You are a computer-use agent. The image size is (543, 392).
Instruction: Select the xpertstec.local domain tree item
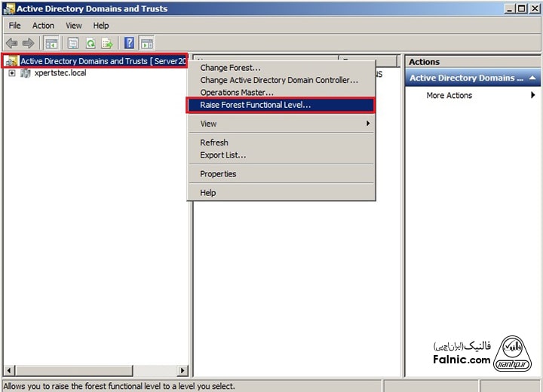click(x=60, y=73)
